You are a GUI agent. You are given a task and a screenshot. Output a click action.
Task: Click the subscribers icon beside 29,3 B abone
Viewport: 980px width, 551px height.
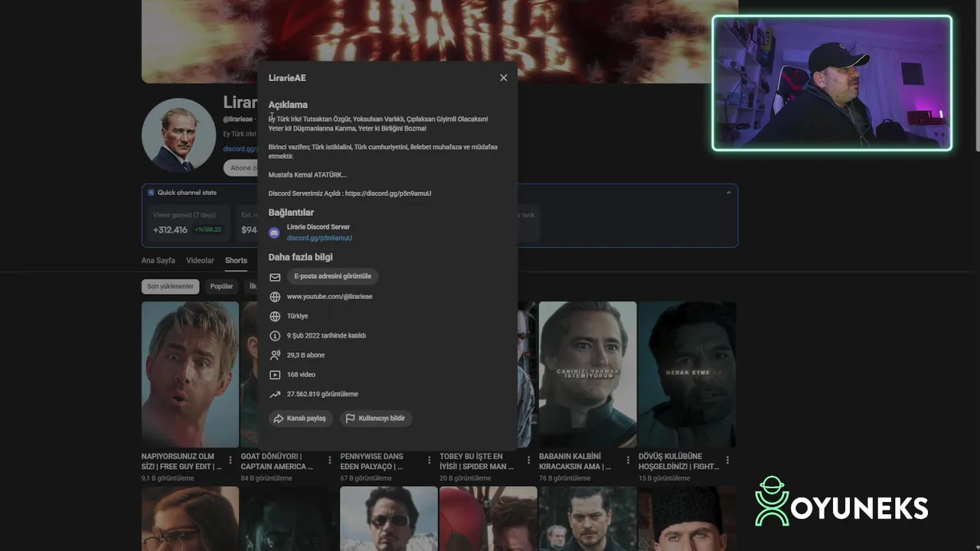click(x=275, y=355)
